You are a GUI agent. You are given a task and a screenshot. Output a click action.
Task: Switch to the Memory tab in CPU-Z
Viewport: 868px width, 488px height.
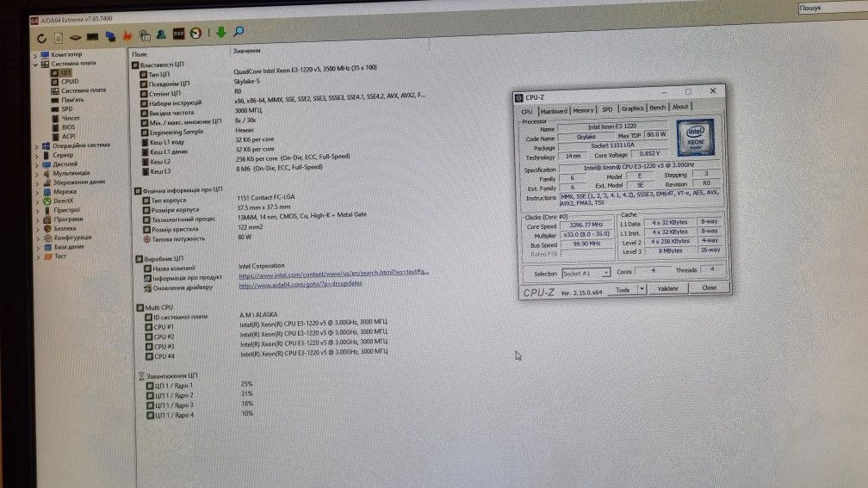(583, 110)
